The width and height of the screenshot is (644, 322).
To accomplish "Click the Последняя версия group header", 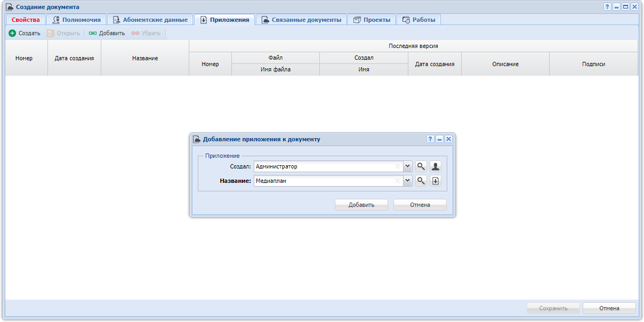I will 413,46.
